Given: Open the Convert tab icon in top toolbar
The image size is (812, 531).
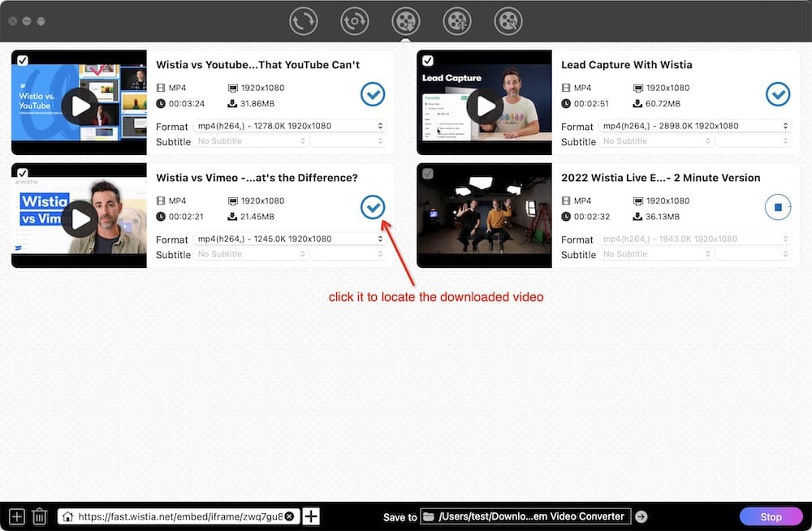Looking at the screenshot, I should coord(303,21).
